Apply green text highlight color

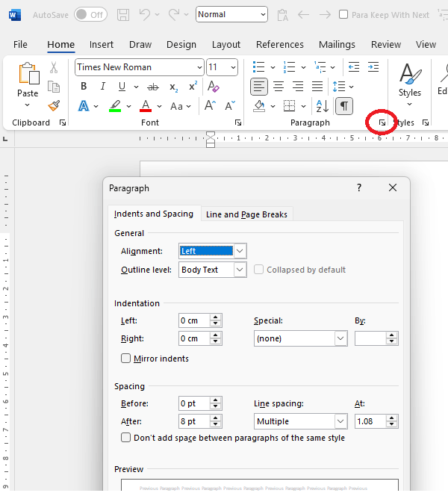point(115,106)
